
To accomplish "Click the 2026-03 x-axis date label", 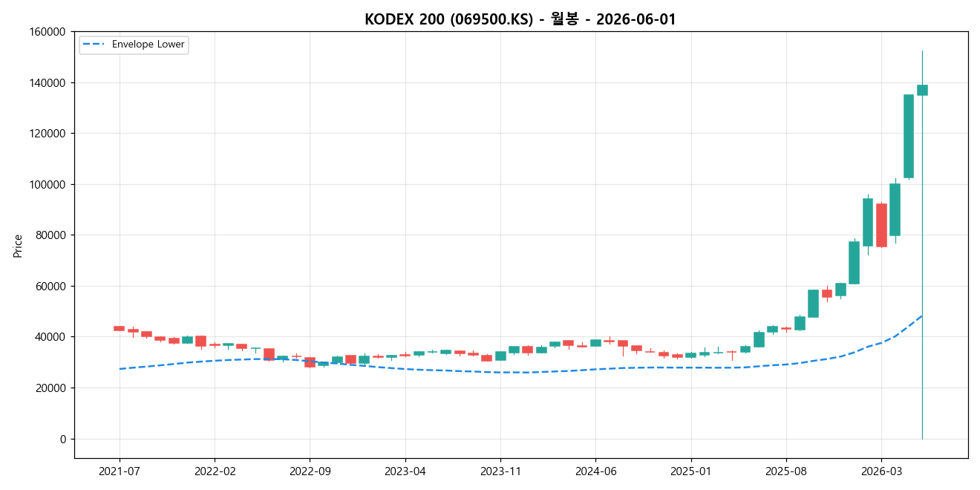I will click(x=881, y=471).
